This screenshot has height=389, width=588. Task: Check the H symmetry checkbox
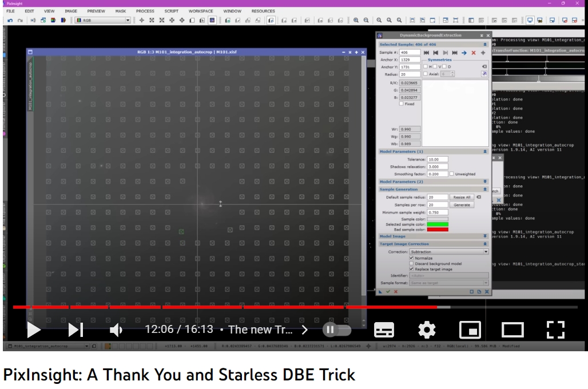(425, 66)
